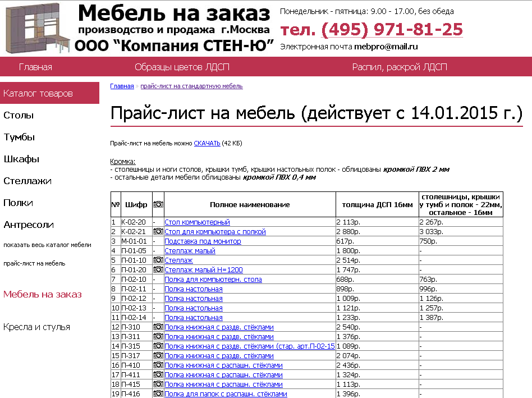This screenshot has width=532, height=398.
Task: Click the Полное наименование column header
Action: [250, 204]
